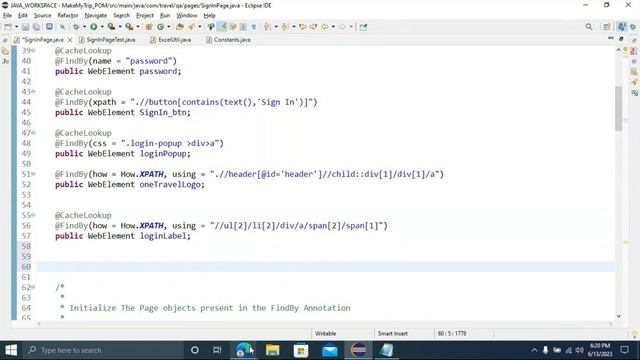Open Package Explorer from left trim
The height and width of the screenshot is (360, 640).
pos(5,51)
